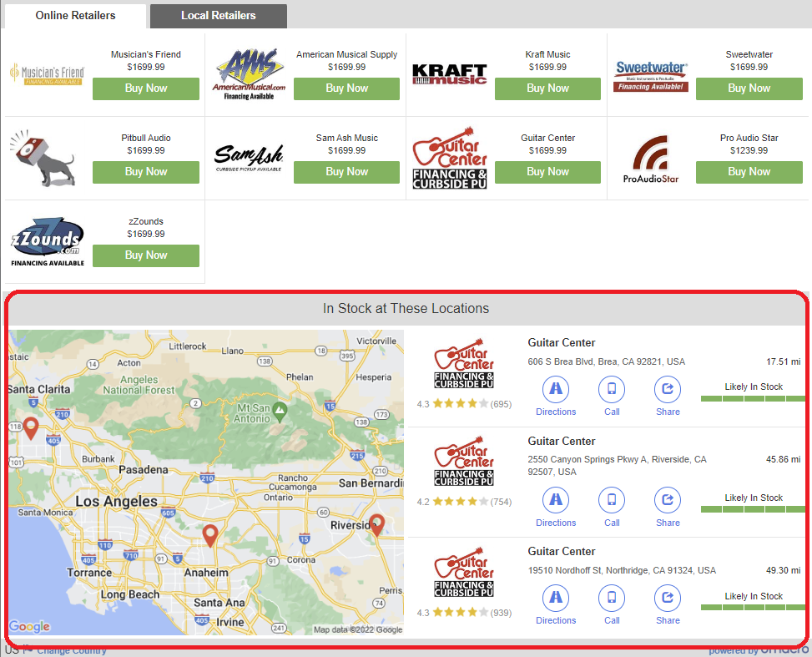Open the Local Retailers tab
Image resolution: width=812 pixels, height=657 pixels.
218,16
